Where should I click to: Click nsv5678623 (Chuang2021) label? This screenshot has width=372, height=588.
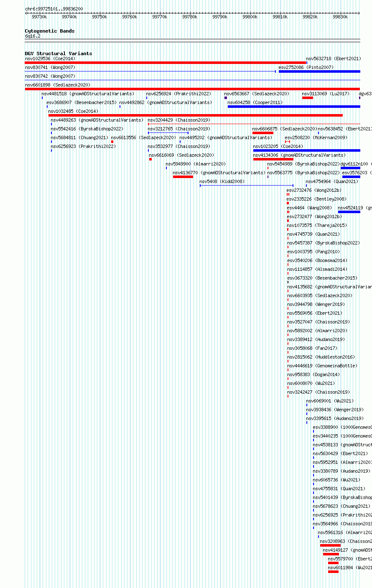[x=341, y=506]
